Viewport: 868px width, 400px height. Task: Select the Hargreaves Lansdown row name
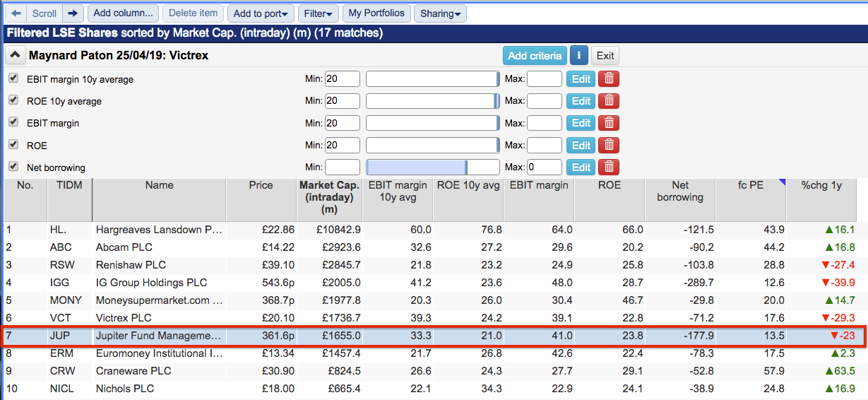[159, 230]
